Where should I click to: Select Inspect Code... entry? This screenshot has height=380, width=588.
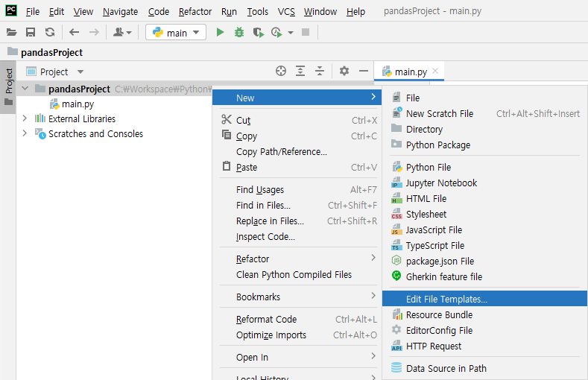(299, 237)
